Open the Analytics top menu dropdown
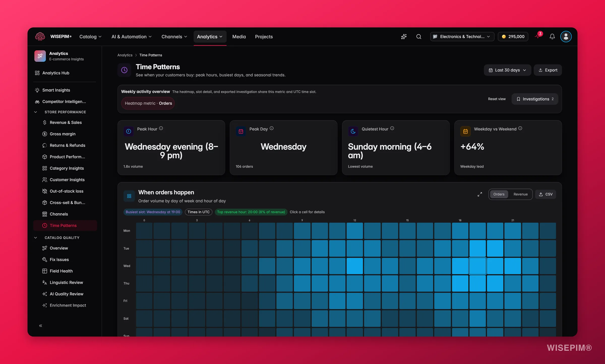 210,37
